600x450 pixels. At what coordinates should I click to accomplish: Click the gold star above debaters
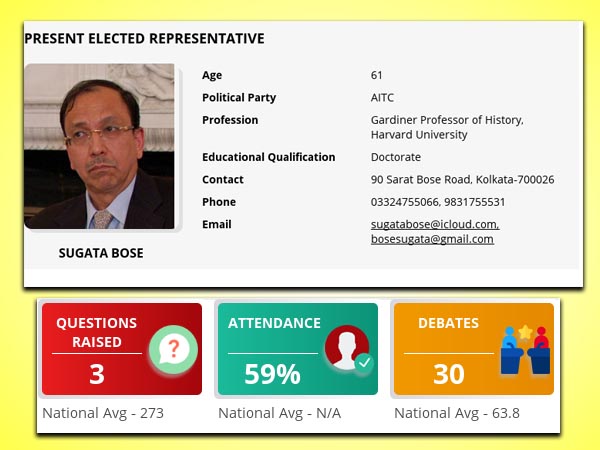(526, 332)
